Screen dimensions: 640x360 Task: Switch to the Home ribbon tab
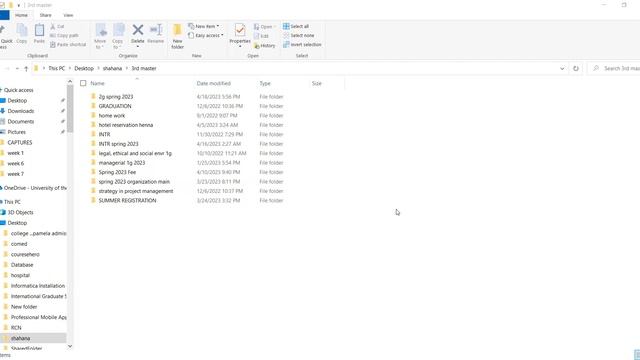coord(21,15)
